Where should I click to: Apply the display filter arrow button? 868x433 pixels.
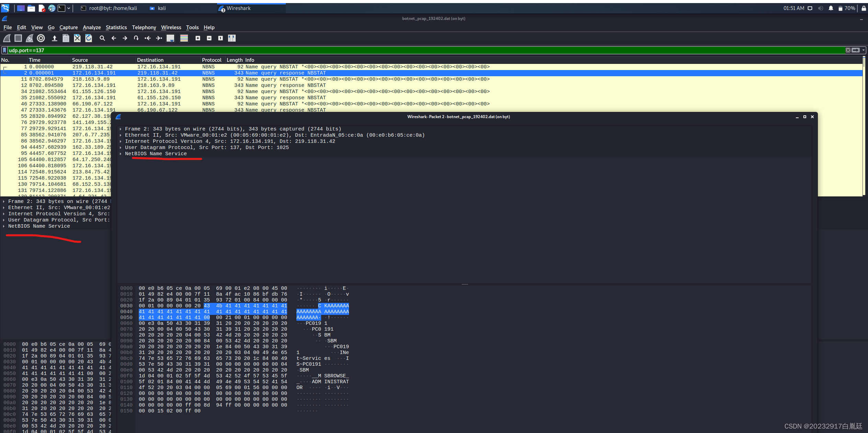point(856,50)
